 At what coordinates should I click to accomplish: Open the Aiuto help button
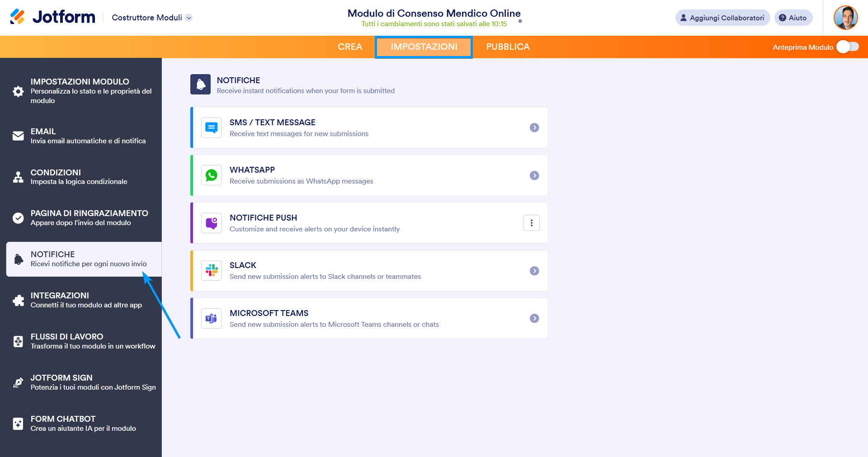pos(793,18)
